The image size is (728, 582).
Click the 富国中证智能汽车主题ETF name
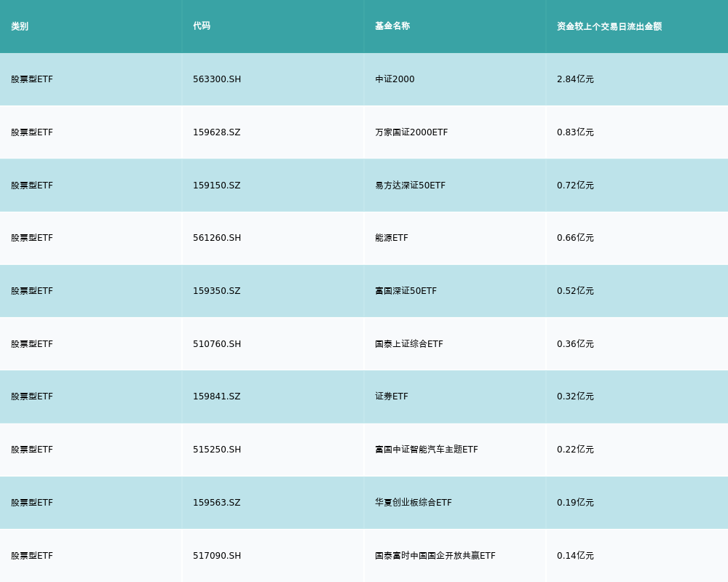426,450
